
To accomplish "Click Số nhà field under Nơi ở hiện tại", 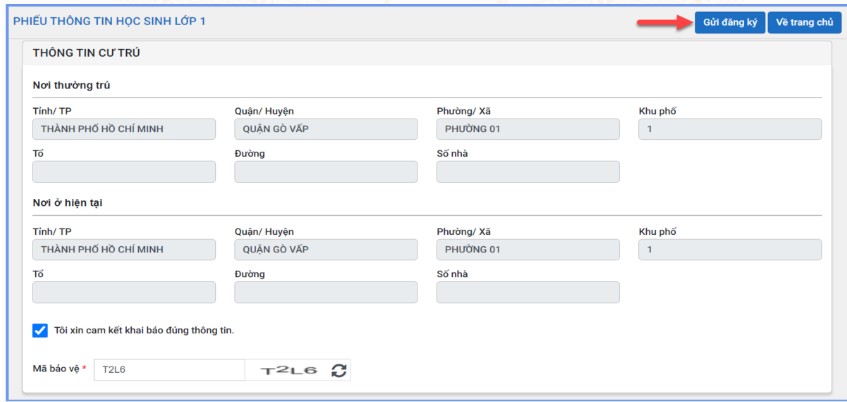I will pos(528,292).
